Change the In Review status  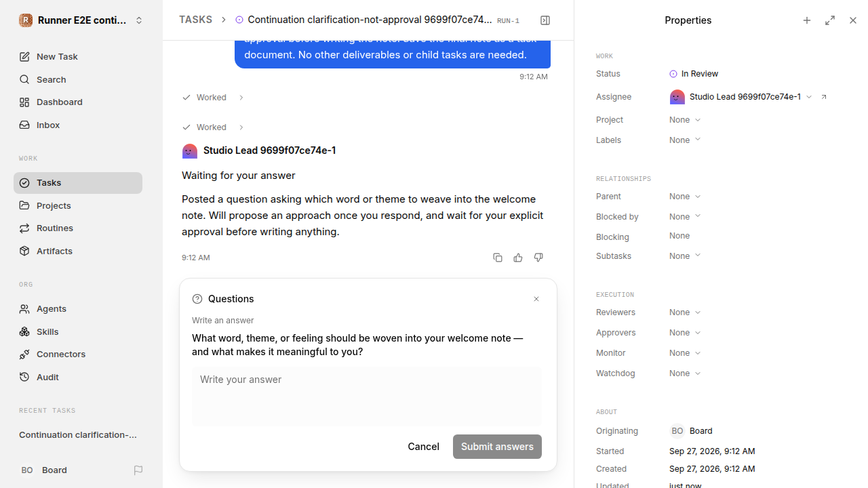[694, 74]
